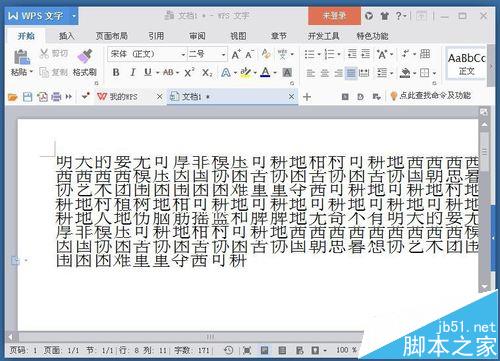500x361 pixels.
Task: Click the skin shirt icon in title bar
Action: click(385, 16)
